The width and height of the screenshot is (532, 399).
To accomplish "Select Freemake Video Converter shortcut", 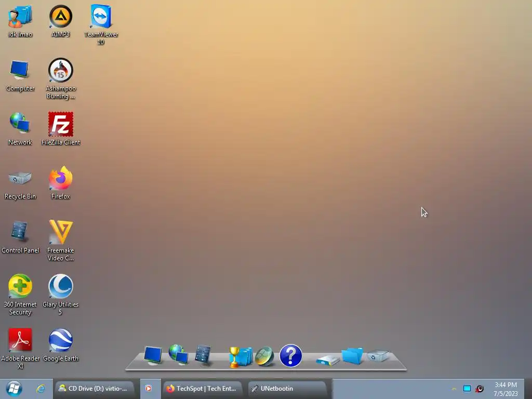I will coord(60,241).
